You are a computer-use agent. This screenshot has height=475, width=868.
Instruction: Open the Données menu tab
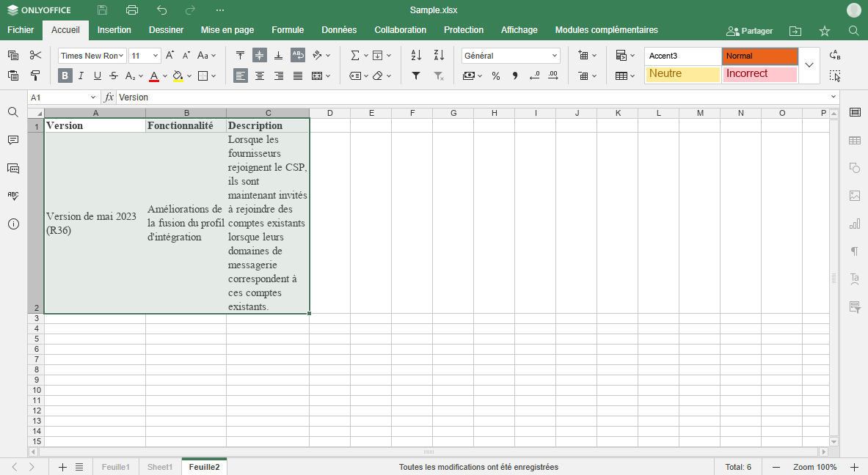tap(338, 30)
